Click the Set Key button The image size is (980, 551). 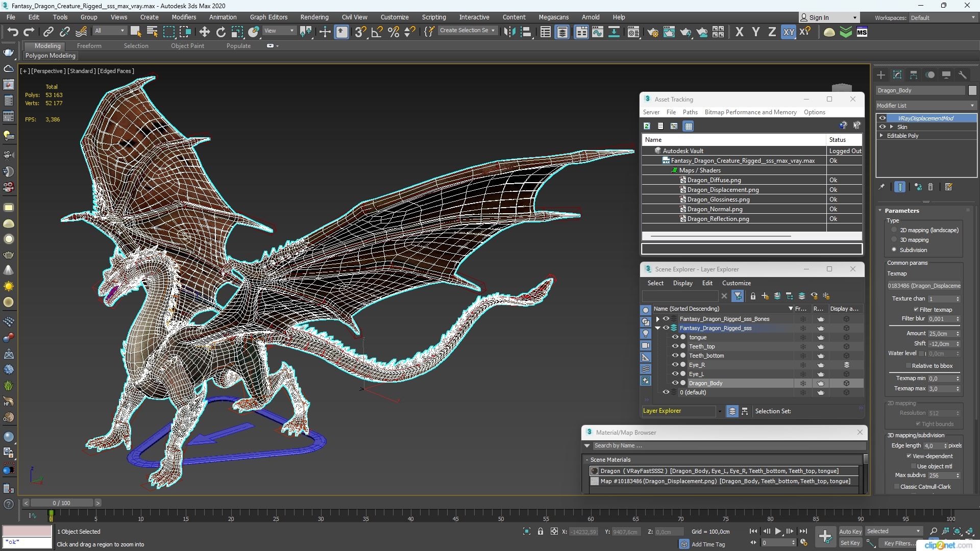pos(850,543)
